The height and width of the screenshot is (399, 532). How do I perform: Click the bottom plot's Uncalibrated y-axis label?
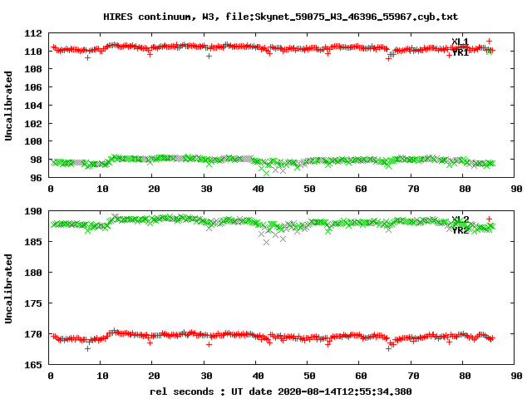[x=8, y=288]
